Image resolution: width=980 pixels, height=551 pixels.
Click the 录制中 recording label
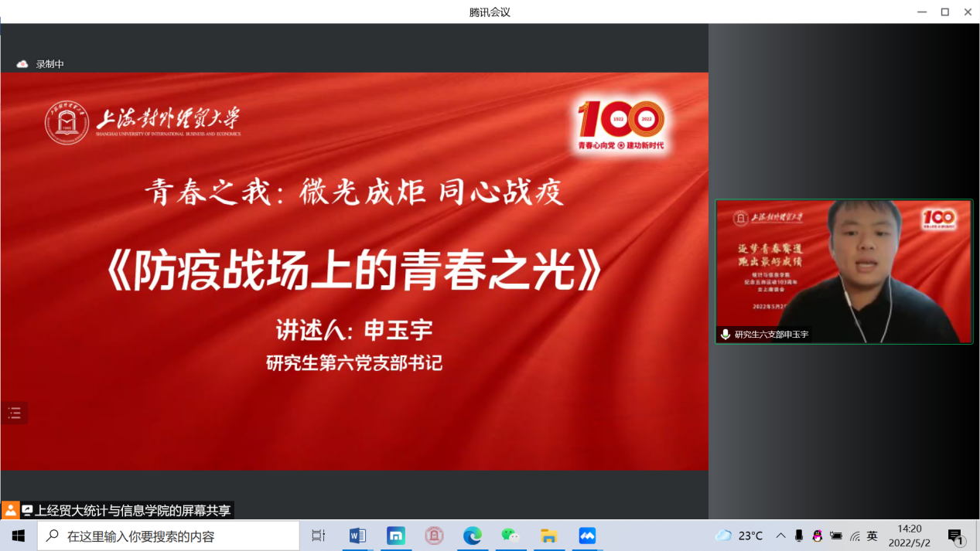[50, 64]
